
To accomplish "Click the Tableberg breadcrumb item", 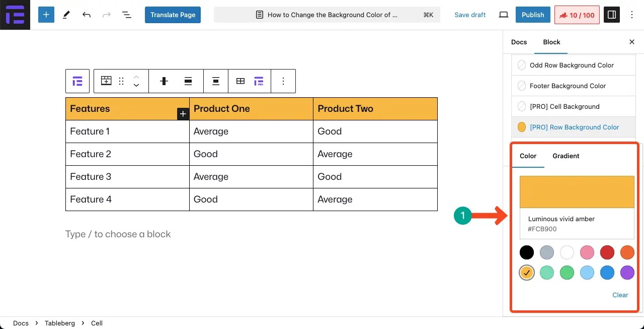I will [x=59, y=323].
